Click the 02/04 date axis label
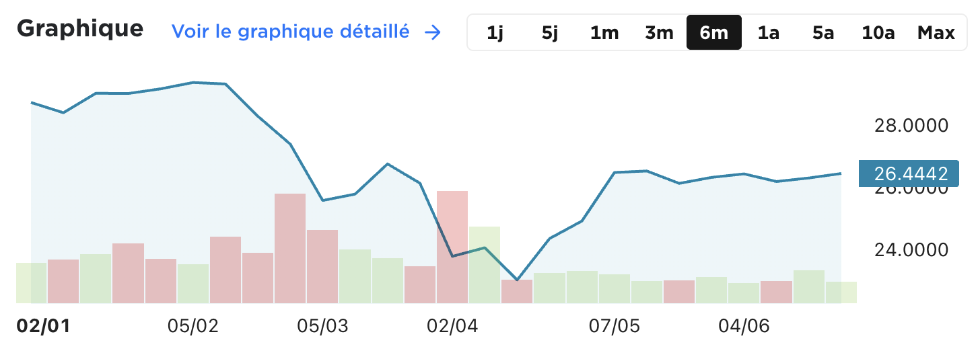 tap(452, 326)
